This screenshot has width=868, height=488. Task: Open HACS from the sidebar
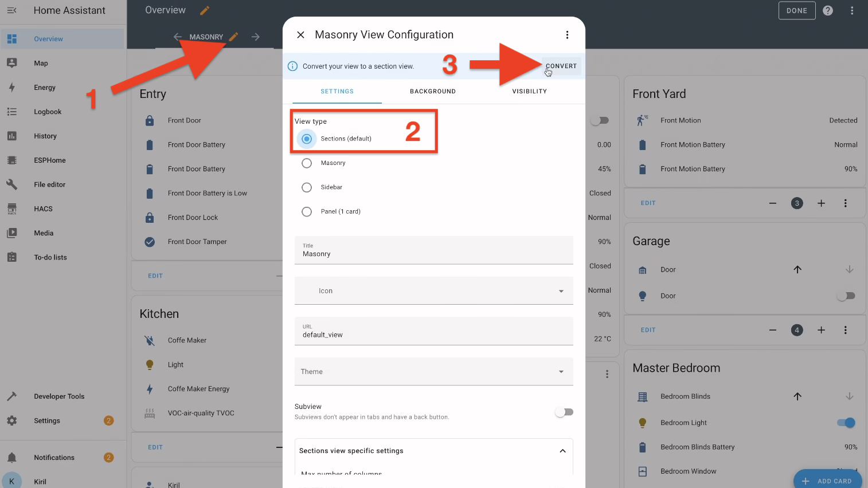(62, 208)
